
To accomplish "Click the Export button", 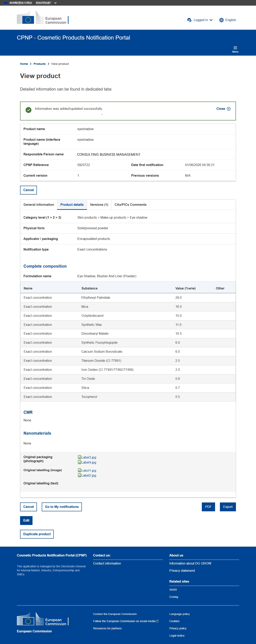I will 228,507.
